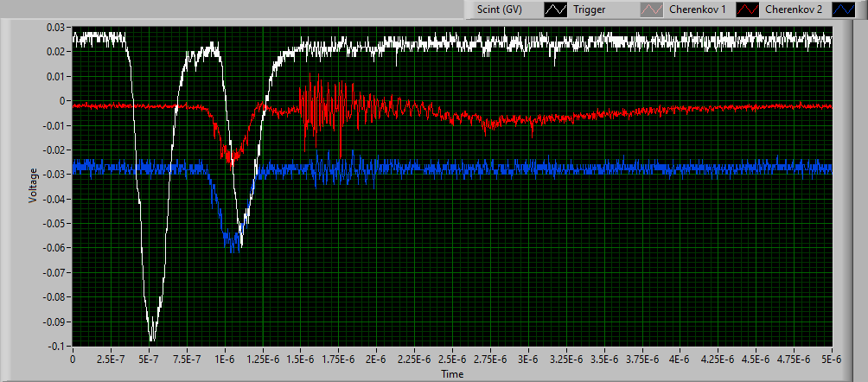Image resolution: width=868 pixels, height=382 pixels.
Task: Click the 2E-6 X-axis tick label
Action: click(376, 359)
